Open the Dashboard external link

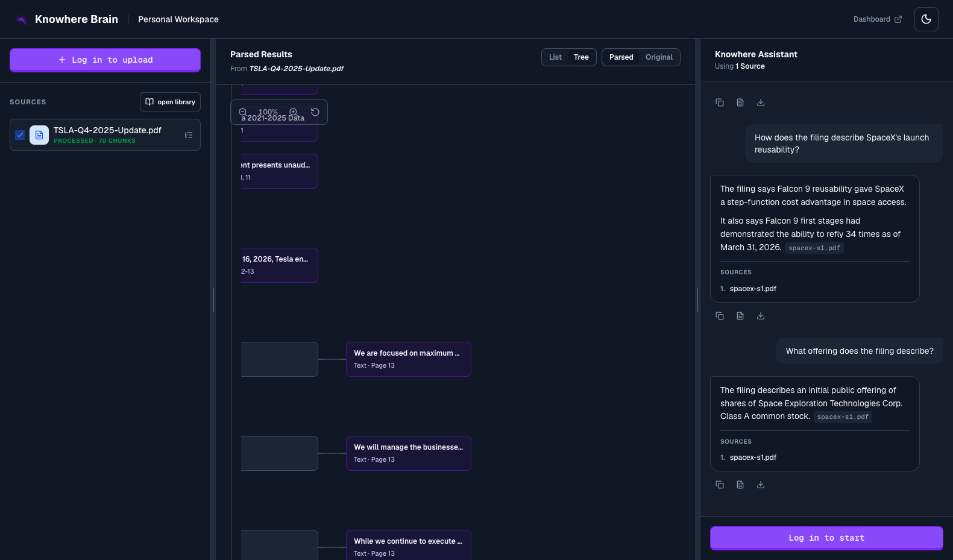878,19
